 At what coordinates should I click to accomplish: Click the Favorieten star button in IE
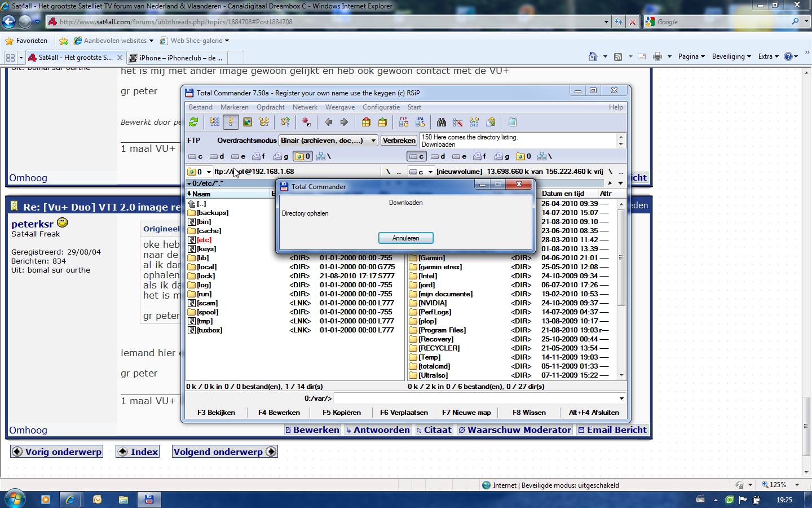point(26,41)
